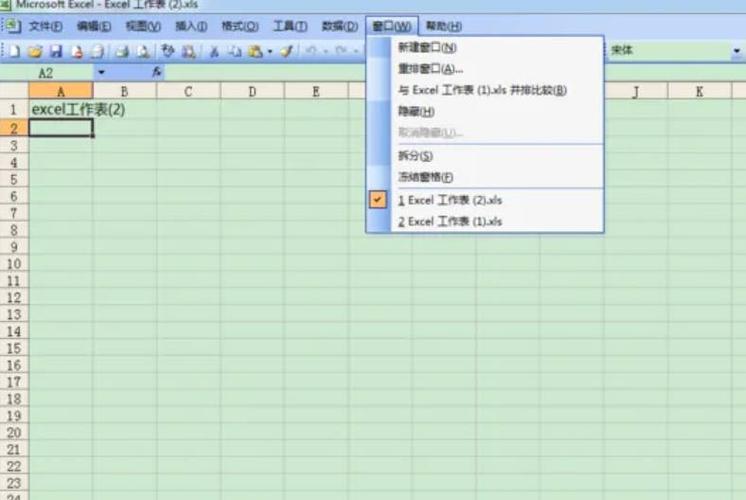Viewport: 746px width, 500px height.
Task: Select column D header
Action: 252,91
